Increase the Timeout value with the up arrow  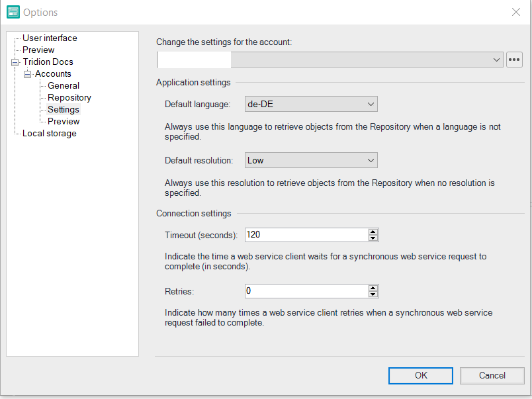(x=373, y=232)
